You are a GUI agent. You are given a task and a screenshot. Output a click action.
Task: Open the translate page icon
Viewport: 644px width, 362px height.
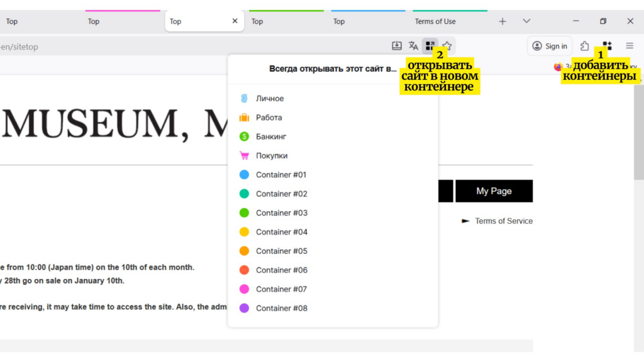point(413,46)
